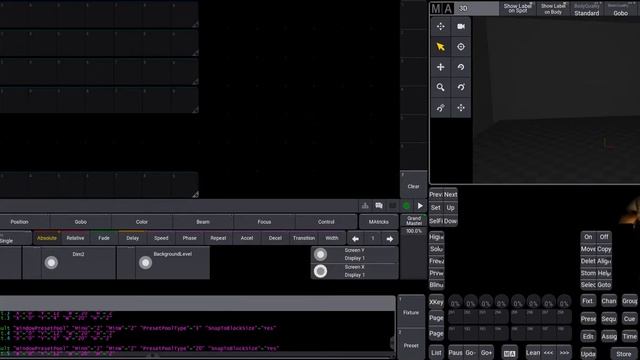Open the MAtricks button

(378, 222)
